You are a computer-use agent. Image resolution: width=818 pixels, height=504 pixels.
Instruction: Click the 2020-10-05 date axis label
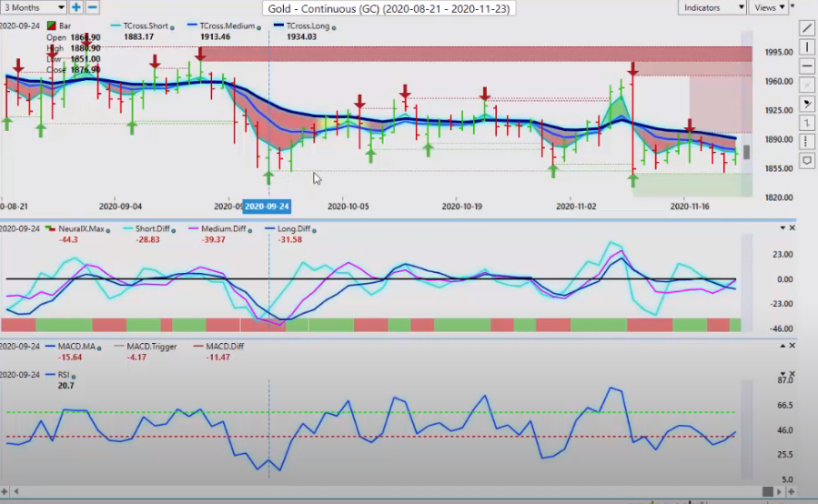coord(348,207)
